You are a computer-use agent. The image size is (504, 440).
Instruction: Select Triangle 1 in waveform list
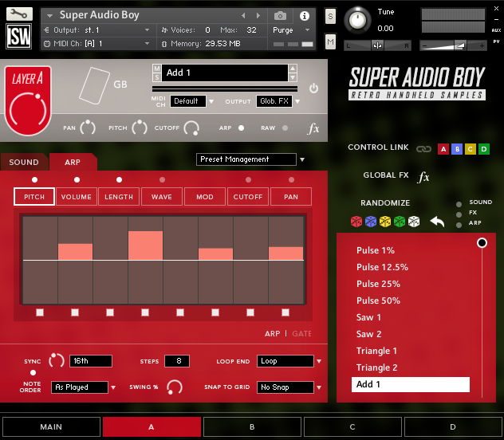[377, 351]
